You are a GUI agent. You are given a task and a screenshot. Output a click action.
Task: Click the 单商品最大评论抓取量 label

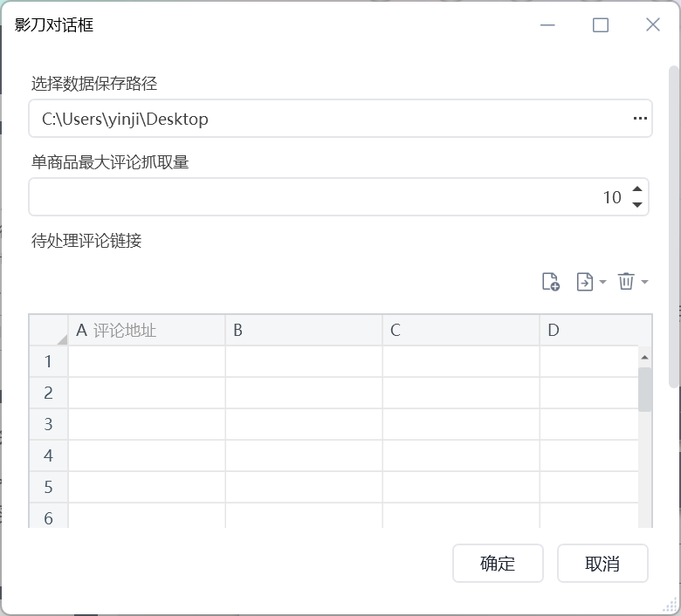pyautogui.click(x=110, y=162)
